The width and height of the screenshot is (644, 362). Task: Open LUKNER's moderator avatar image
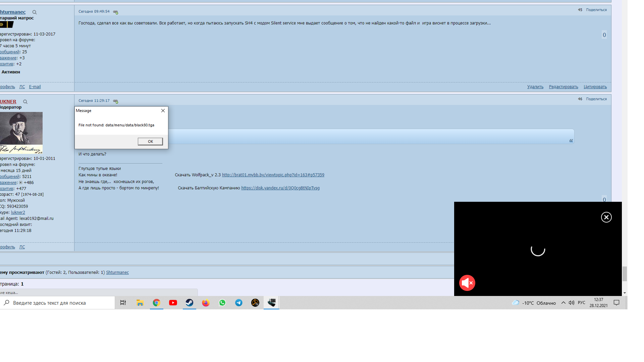(x=21, y=133)
